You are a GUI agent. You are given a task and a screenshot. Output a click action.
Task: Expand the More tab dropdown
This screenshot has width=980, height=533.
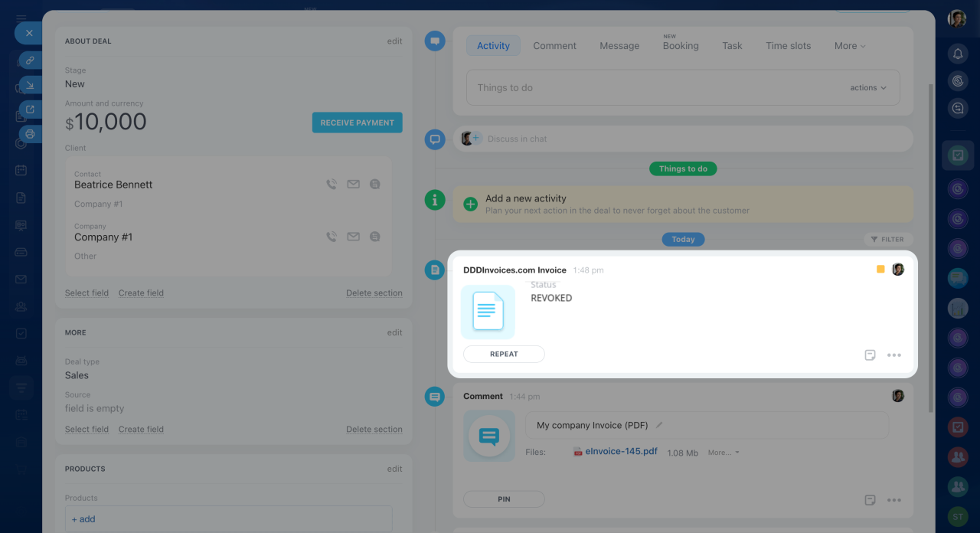849,46
